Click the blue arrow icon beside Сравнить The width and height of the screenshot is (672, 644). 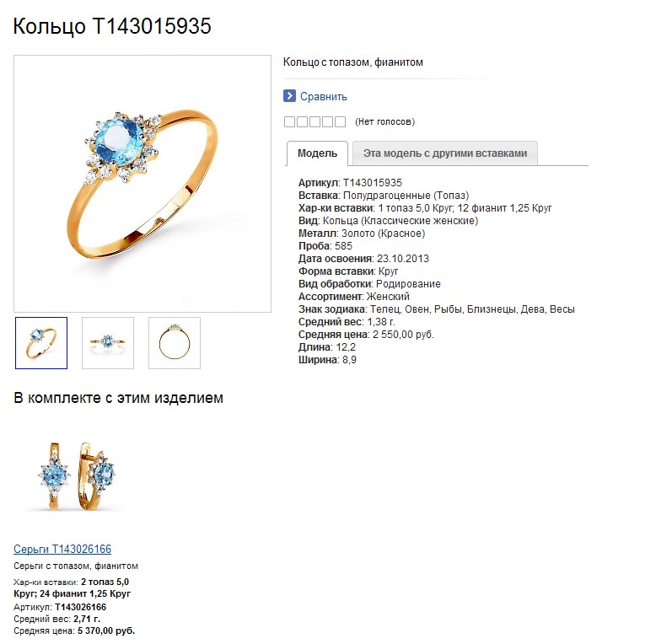(289, 96)
